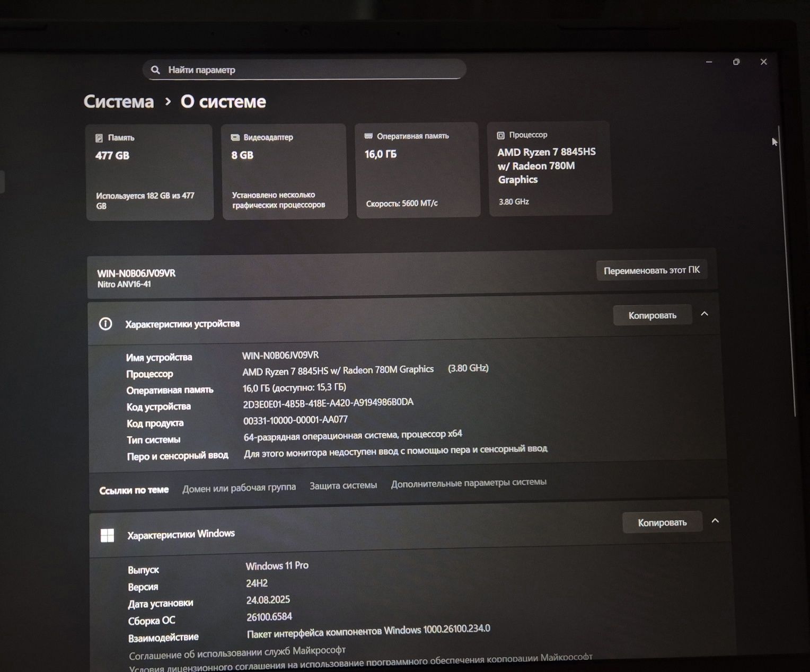Viewport: 810px width, 672px height.
Task: Copy device specs with Копировать button
Action: coord(653,315)
